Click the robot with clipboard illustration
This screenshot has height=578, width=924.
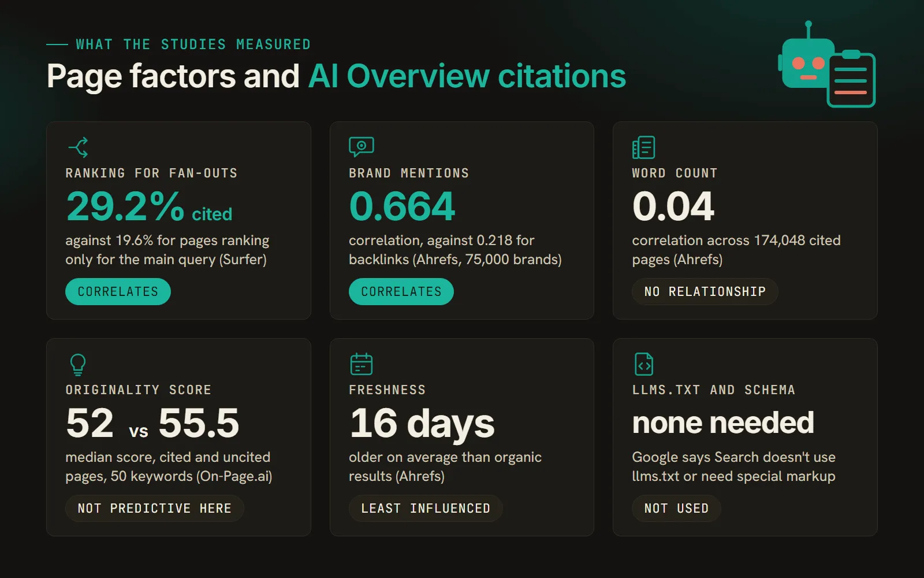tap(827, 65)
